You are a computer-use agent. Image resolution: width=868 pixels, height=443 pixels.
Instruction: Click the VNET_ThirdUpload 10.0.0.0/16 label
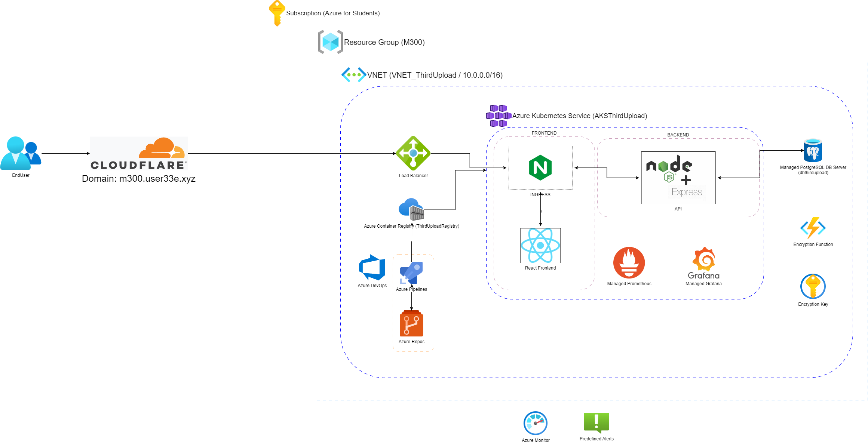(x=435, y=75)
